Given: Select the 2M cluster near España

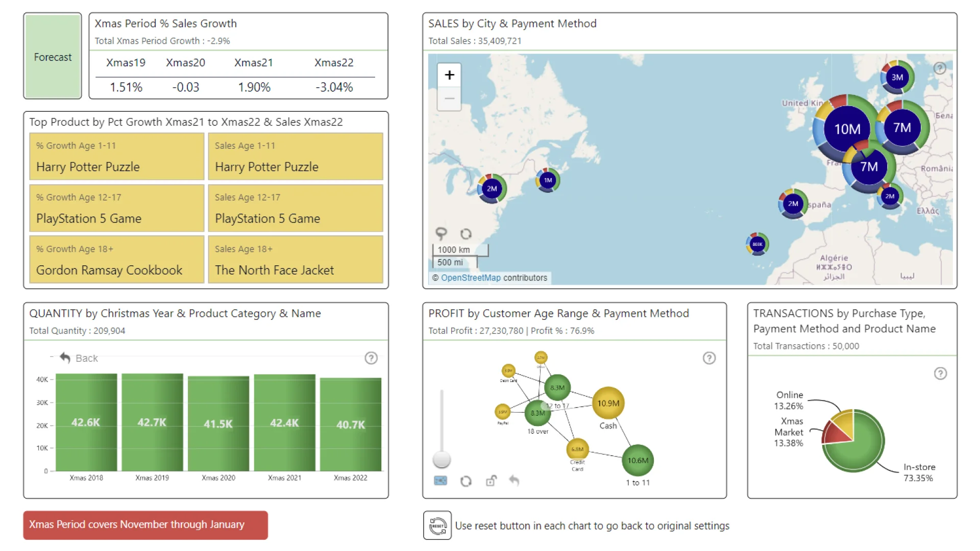Looking at the screenshot, I should click(x=793, y=204).
